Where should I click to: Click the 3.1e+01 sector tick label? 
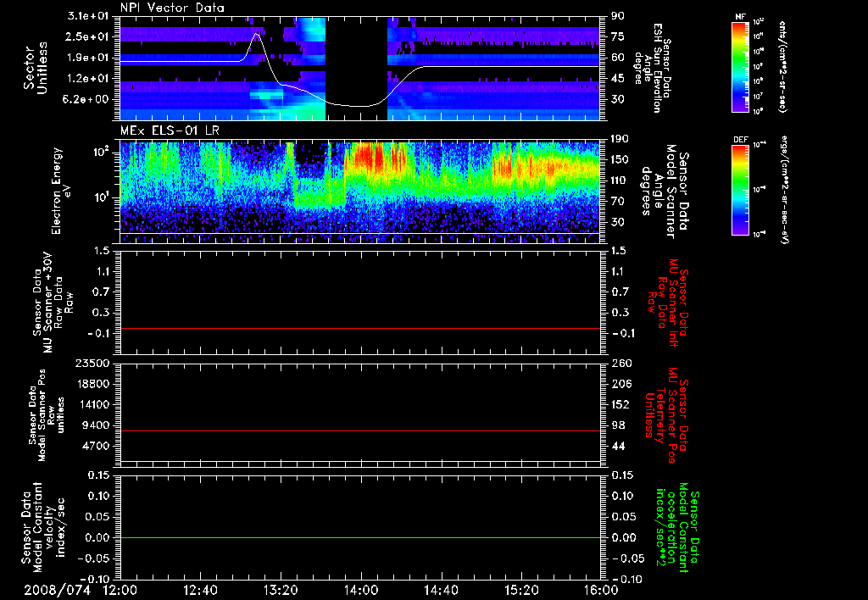pos(87,15)
